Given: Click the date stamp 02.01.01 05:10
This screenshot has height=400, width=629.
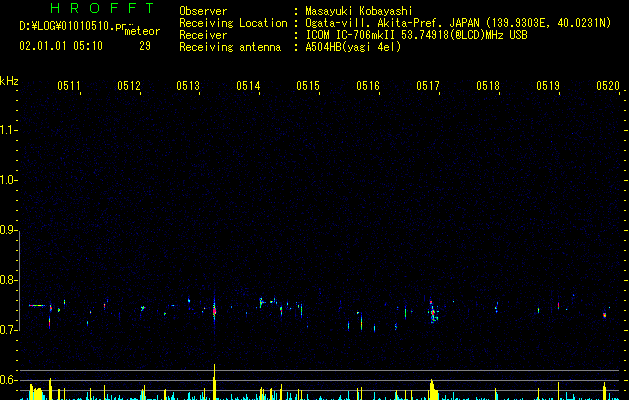Looking at the screenshot, I should tap(61, 46).
